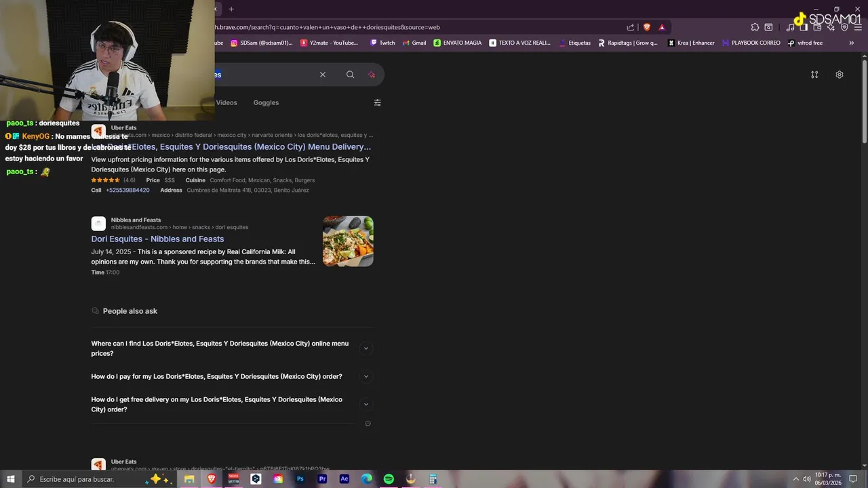Open the Extensions puzzle icon
868x488 pixels.
[x=755, y=27]
